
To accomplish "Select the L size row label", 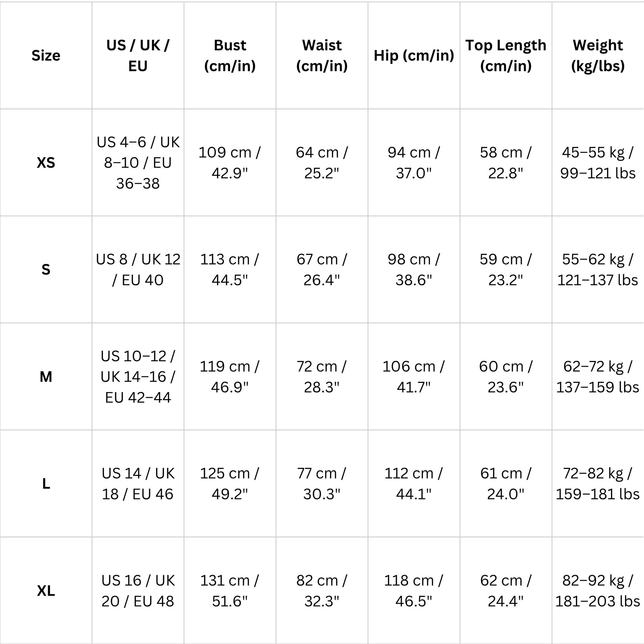I will pos(46,484).
